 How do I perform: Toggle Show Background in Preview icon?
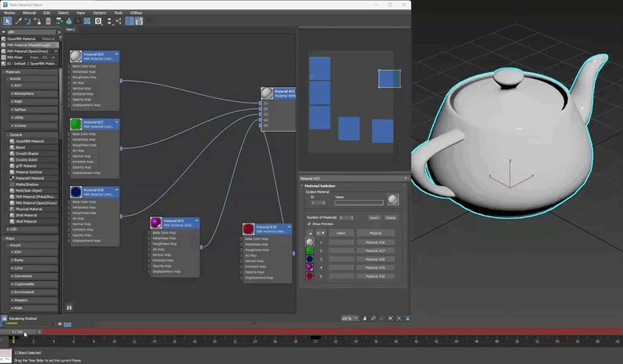coord(87,21)
